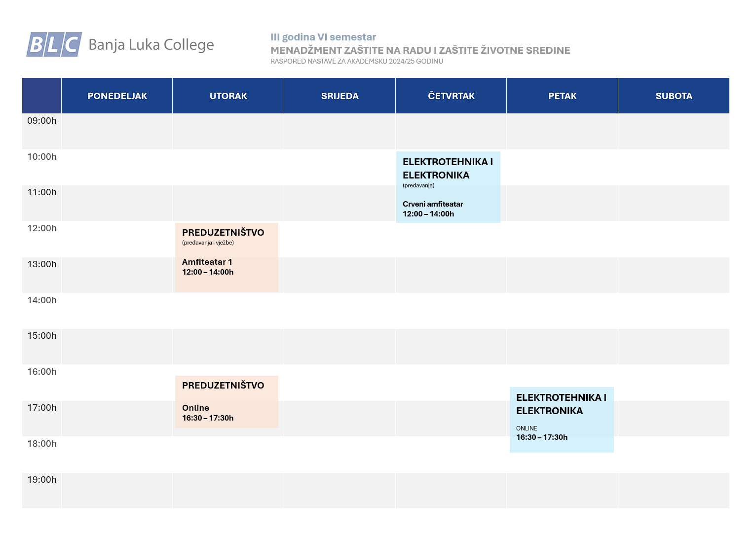Click the Tuesday Online label
Viewport: 756px width, 533px height.
195,408
